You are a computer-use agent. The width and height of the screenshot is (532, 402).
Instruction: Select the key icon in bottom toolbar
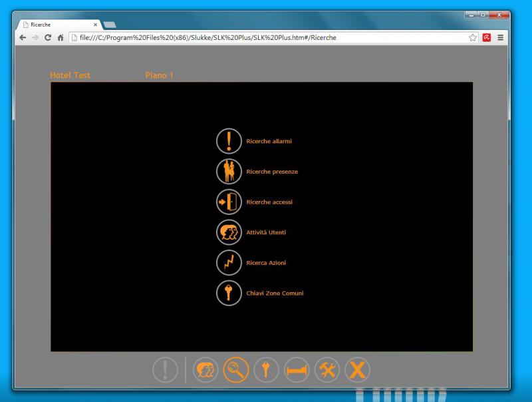(266, 370)
